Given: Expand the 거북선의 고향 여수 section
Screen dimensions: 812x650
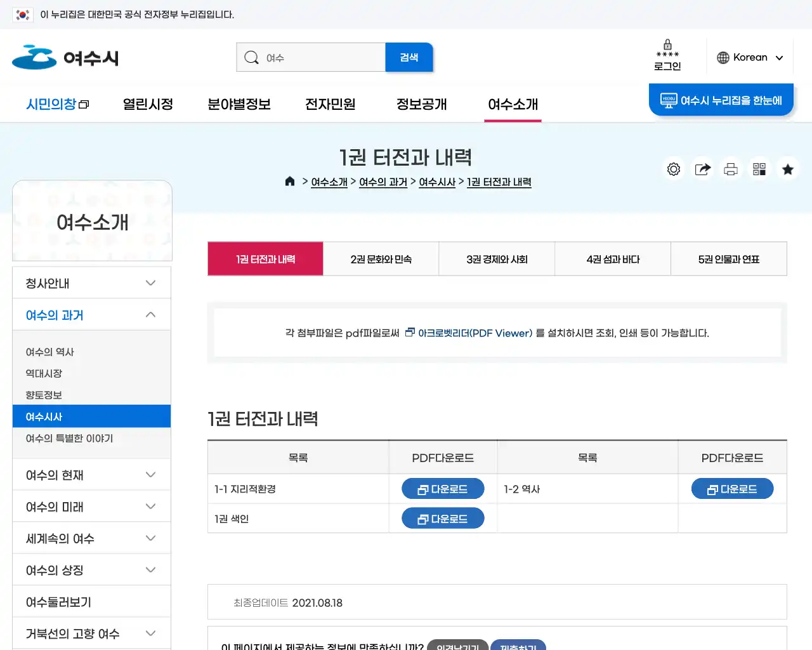Looking at the screenshot, I should [x=150, y=633].
